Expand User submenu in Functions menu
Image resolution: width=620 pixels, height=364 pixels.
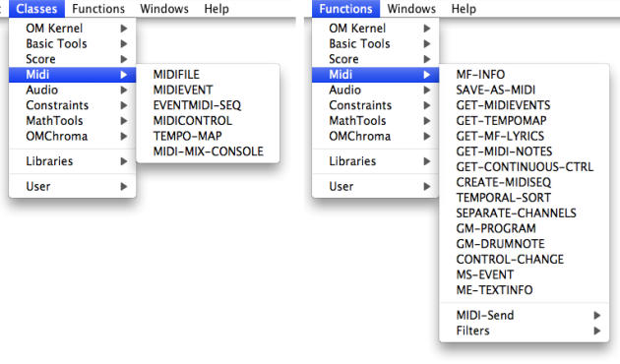[x=375, y=186]
